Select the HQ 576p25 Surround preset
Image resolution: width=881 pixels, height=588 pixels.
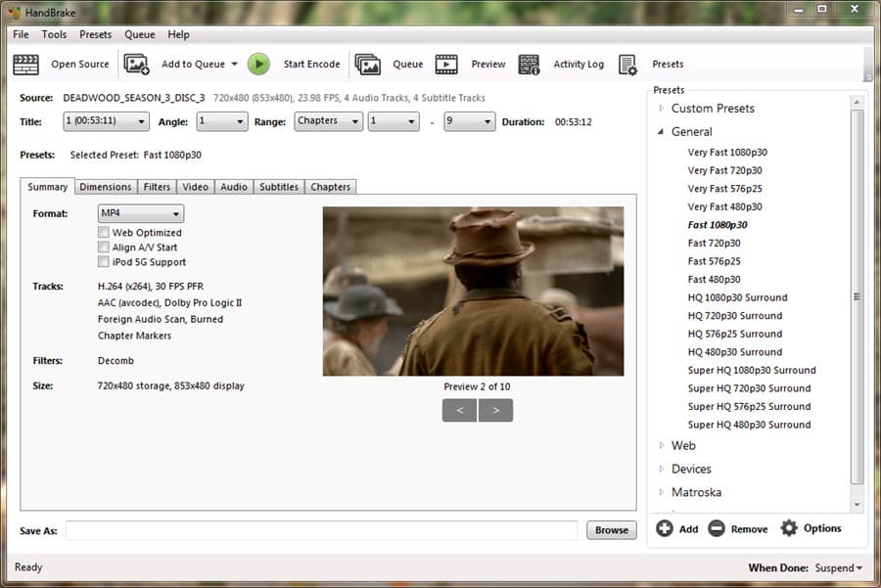click(x=735, y=334)
